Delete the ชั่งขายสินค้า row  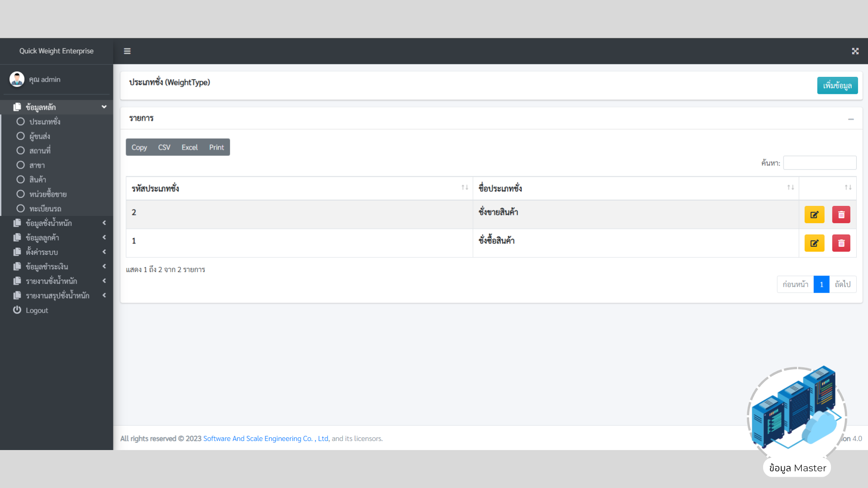coord(841,215)
